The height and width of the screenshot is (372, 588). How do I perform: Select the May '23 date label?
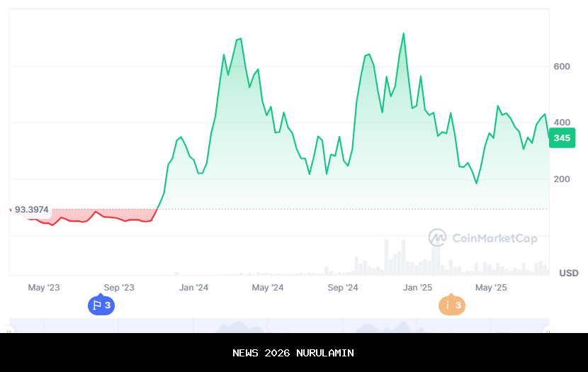coord(44,288)
